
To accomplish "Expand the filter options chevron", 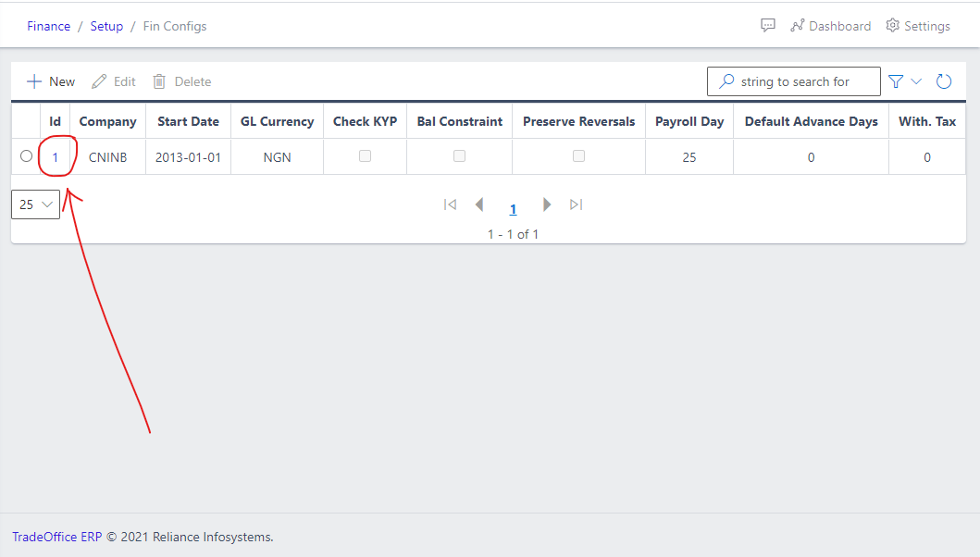I will click(x=916, y=80).
